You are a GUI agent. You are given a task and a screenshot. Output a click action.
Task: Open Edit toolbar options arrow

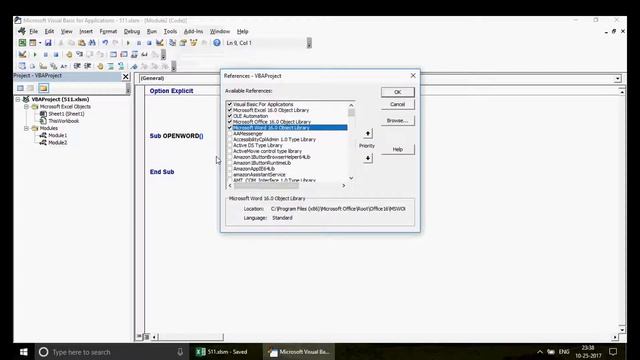173,66
